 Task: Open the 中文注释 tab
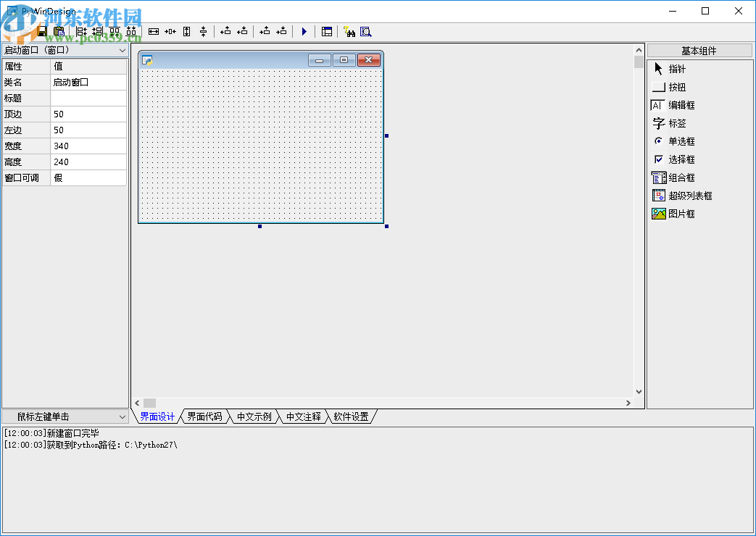tap(303, 416)
